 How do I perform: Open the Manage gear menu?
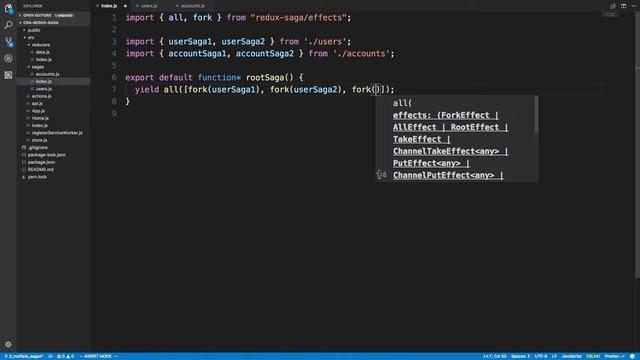point(8,344)
